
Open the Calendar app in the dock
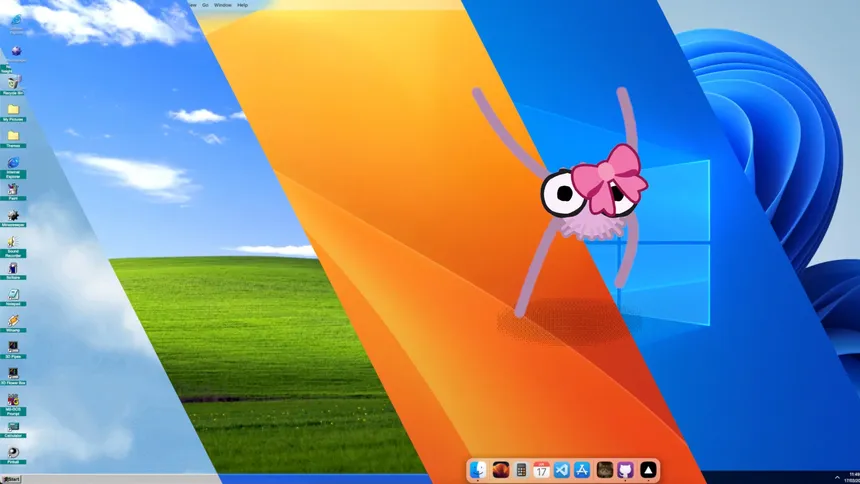pos(541,469)
